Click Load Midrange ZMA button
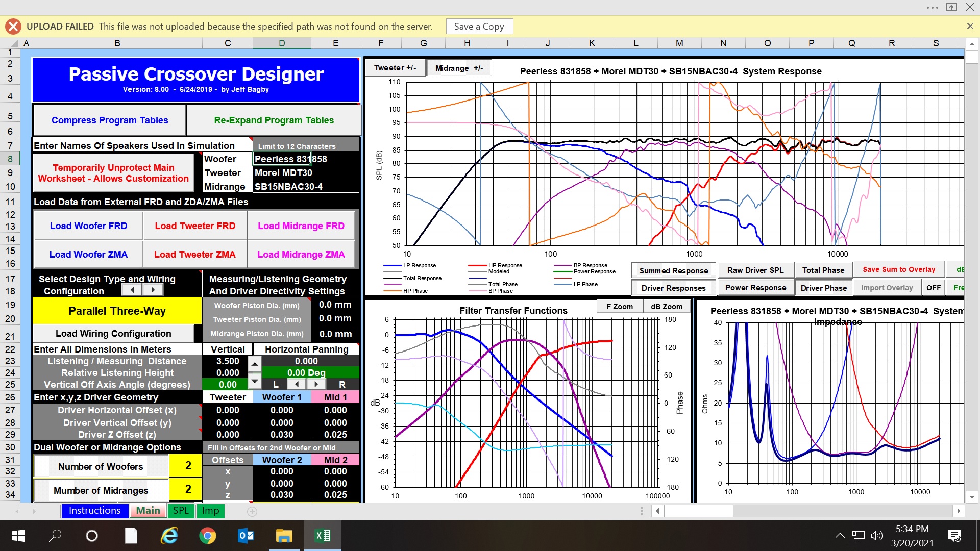Image resolution: width=980 pixels, height=551 pixels. click(x=301, y=255)
